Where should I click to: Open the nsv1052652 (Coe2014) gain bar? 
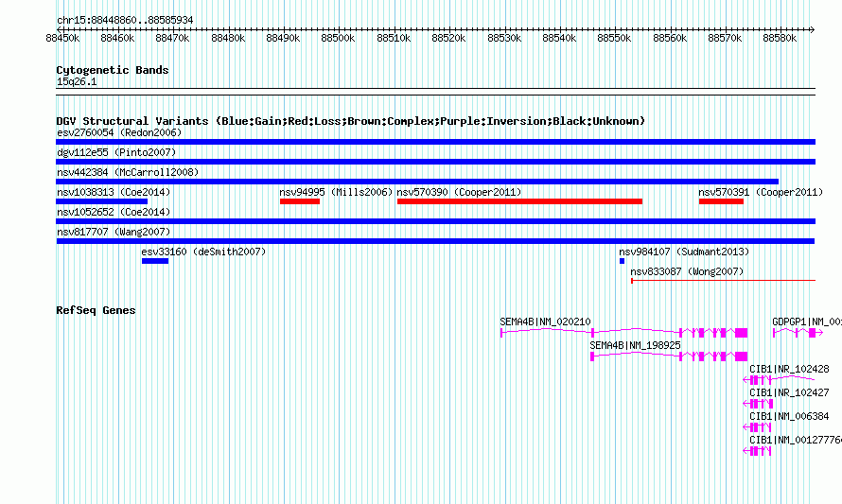pos(435,221)
